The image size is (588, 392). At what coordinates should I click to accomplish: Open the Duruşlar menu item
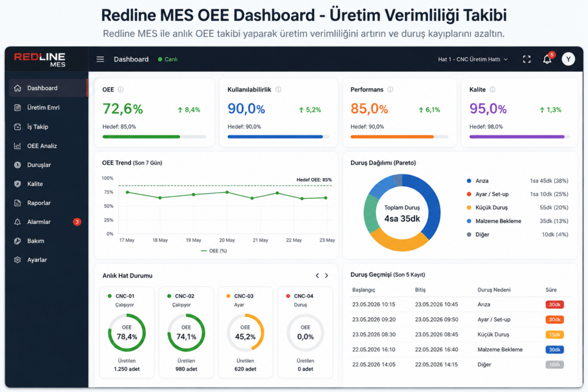pos(48,165)
